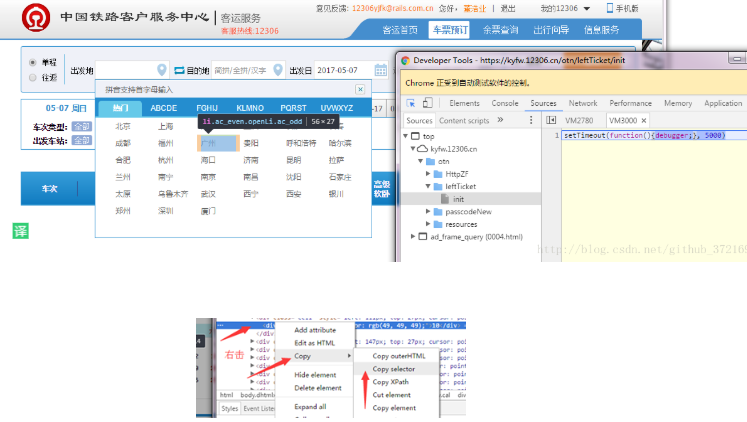Open the Sources navigator kebab menu
Viewport: 747px width, 422px height.
point(531,120)
